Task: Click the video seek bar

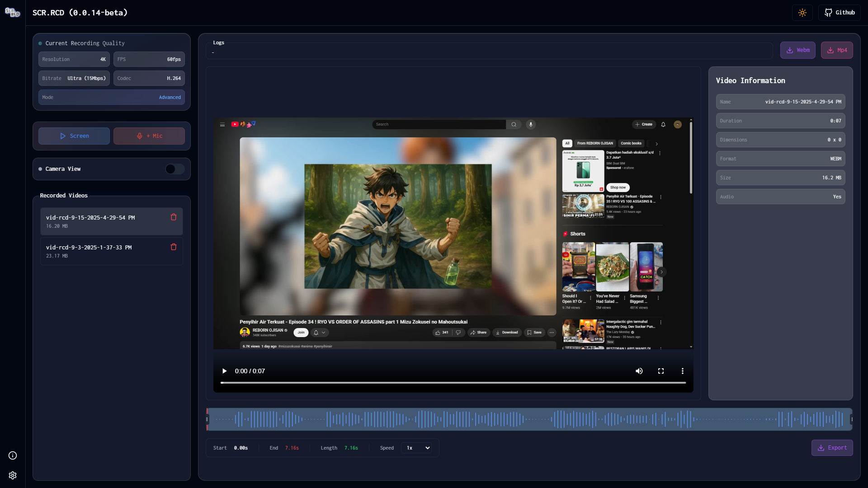Action: pos(453,382)
